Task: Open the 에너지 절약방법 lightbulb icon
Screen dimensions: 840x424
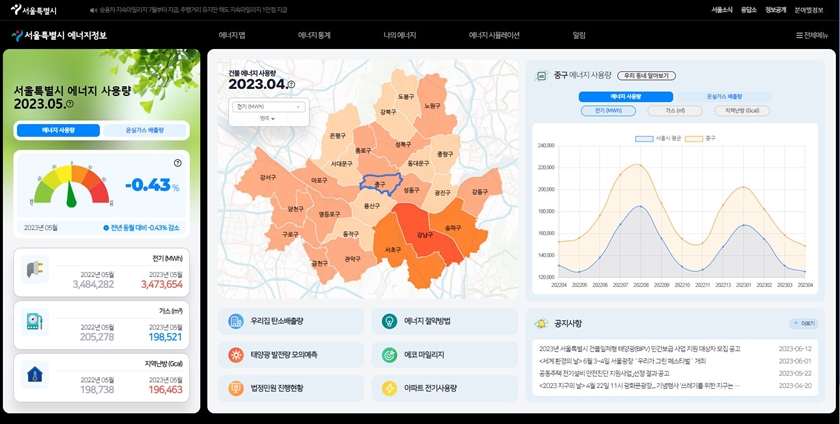Action: (x=389, y=321)
